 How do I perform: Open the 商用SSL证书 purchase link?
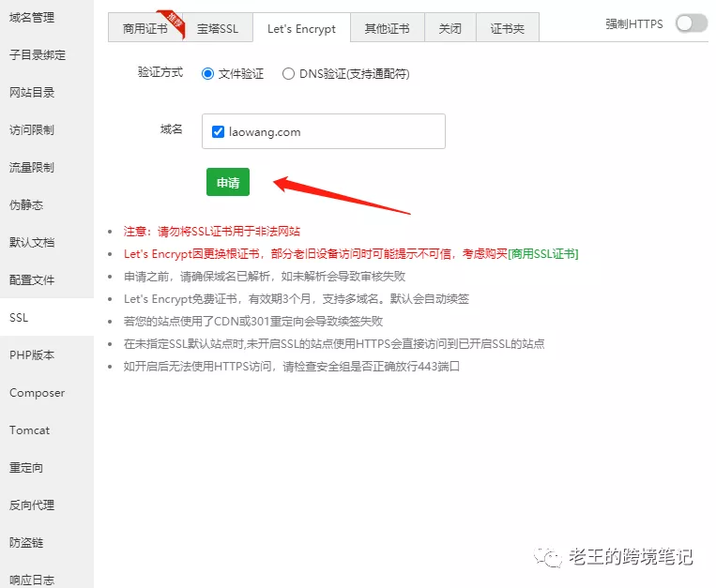[542, 254]
